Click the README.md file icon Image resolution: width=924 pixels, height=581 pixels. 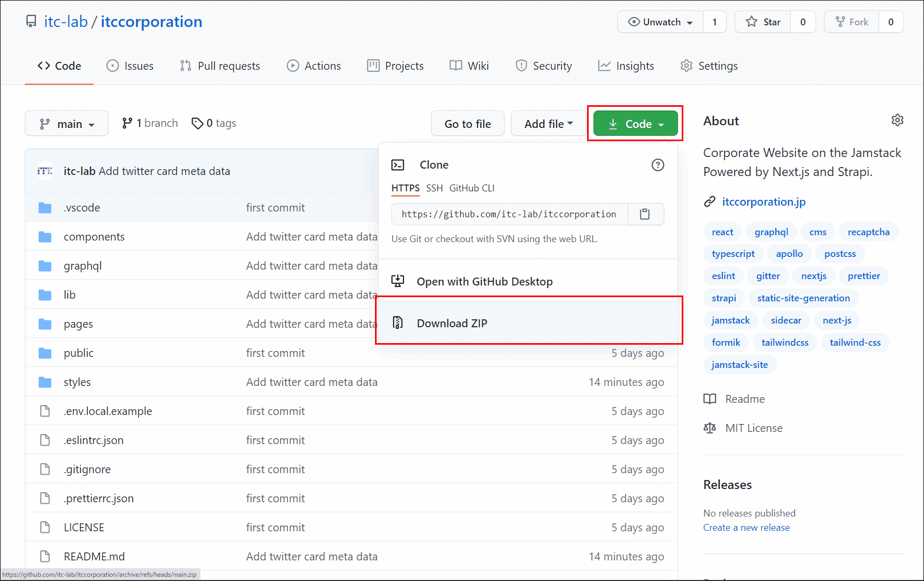(x=45, y=557)
